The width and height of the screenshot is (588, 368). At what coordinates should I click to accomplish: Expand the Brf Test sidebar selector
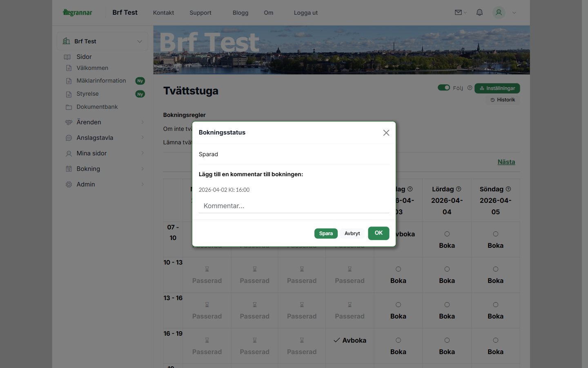(102, 41)
